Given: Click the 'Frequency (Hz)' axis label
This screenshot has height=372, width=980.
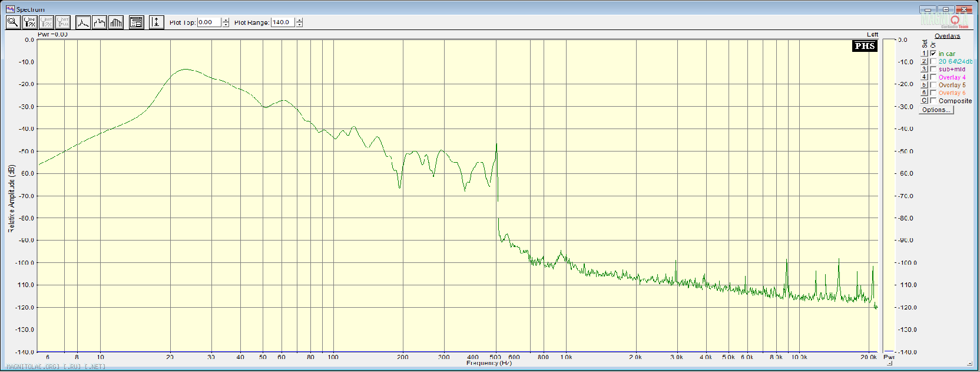Looking at the screenshot, I should pyautogui.click(x=489, y=363).
